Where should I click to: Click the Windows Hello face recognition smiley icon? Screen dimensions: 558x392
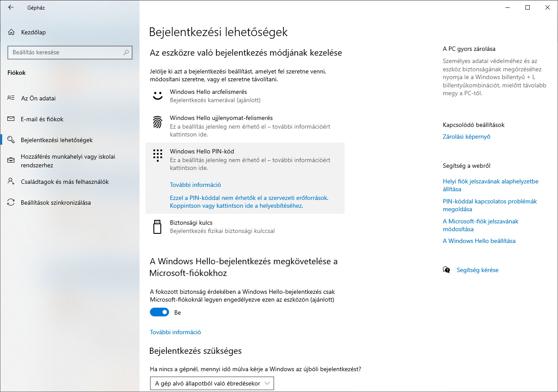(157, 96)
